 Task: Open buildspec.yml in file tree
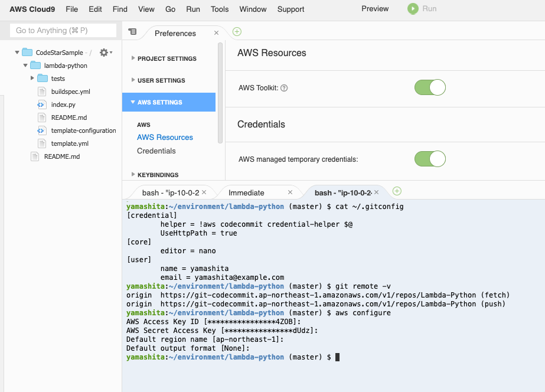pos(70,92)
